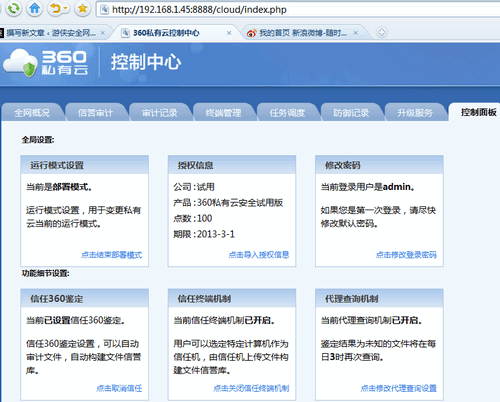Click the 点击修改代理查询设置 link
The width and height of the screenshot is (500, 402).
point(399,388)
